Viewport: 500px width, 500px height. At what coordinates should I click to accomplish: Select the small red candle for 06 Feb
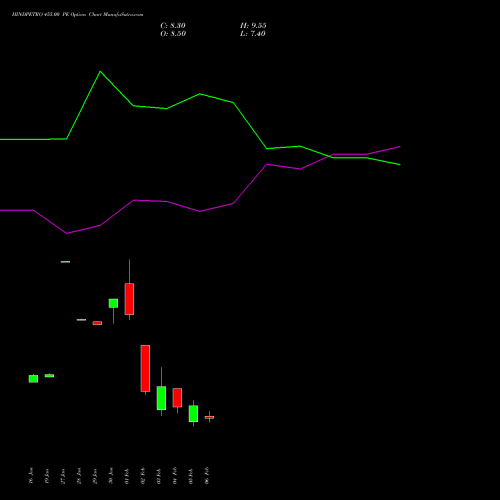pyautogui.click(x=209, y=417)
